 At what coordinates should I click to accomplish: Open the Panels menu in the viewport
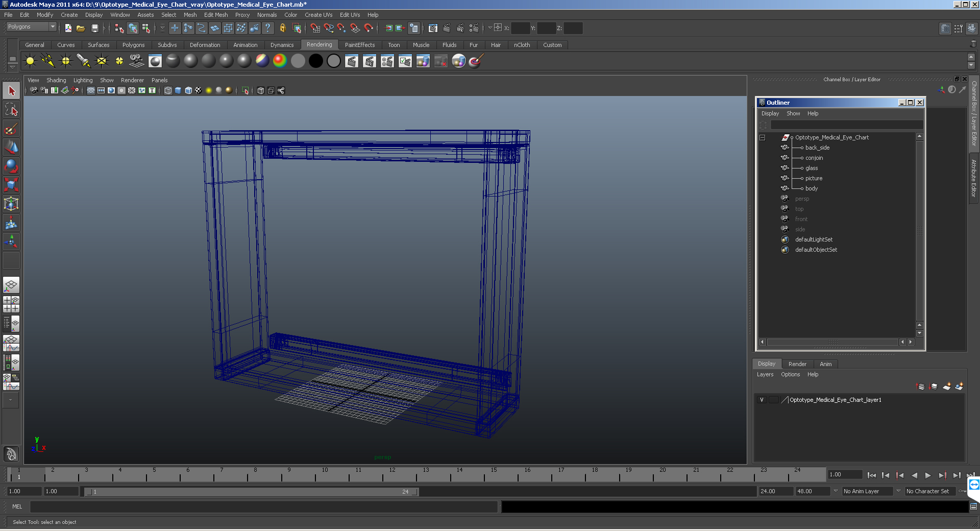coord(159,80)
